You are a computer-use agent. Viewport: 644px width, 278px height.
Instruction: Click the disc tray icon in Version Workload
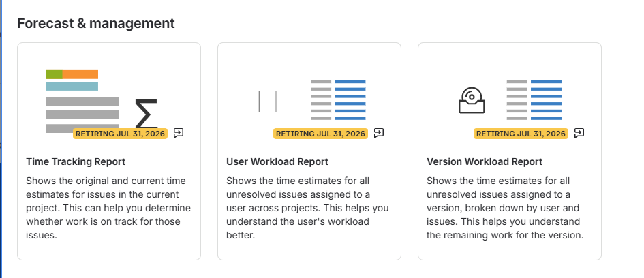(472, 100)
